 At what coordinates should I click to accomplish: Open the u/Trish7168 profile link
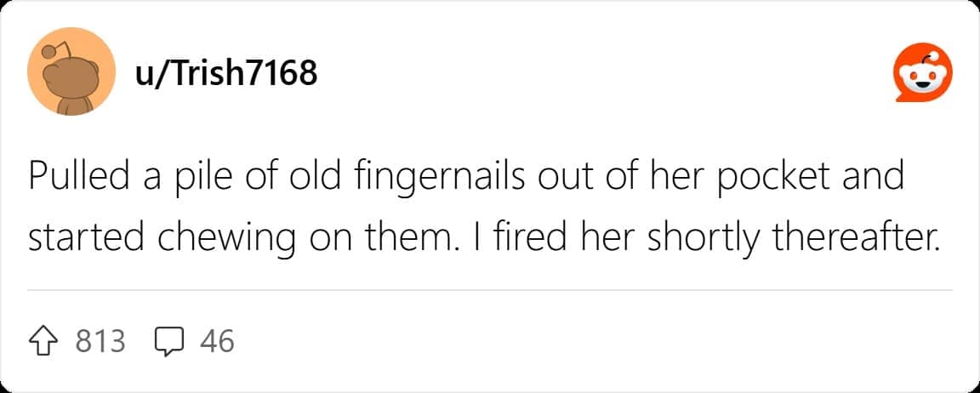click(x=225, y=74)
